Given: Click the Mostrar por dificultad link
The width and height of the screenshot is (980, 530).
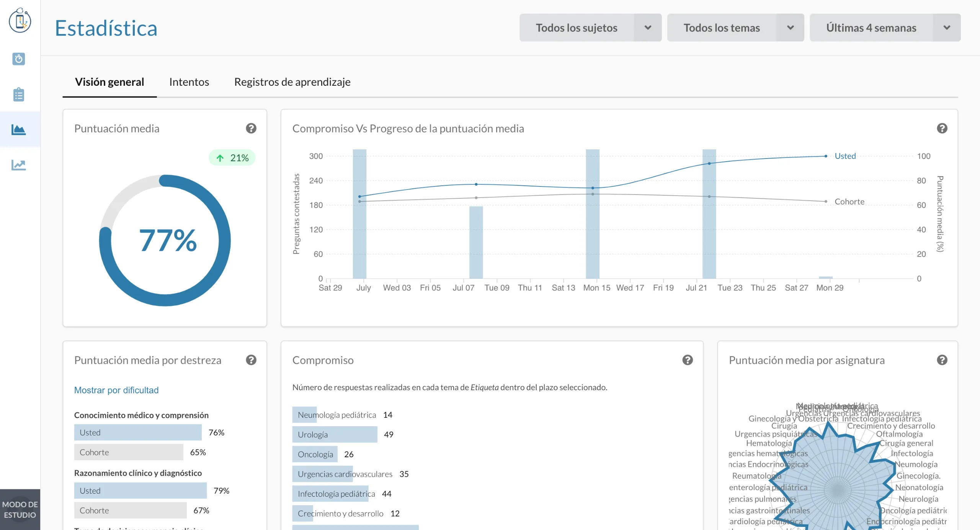Looking at the screenshot, I should pyautogui.click(x=116, y=390).
